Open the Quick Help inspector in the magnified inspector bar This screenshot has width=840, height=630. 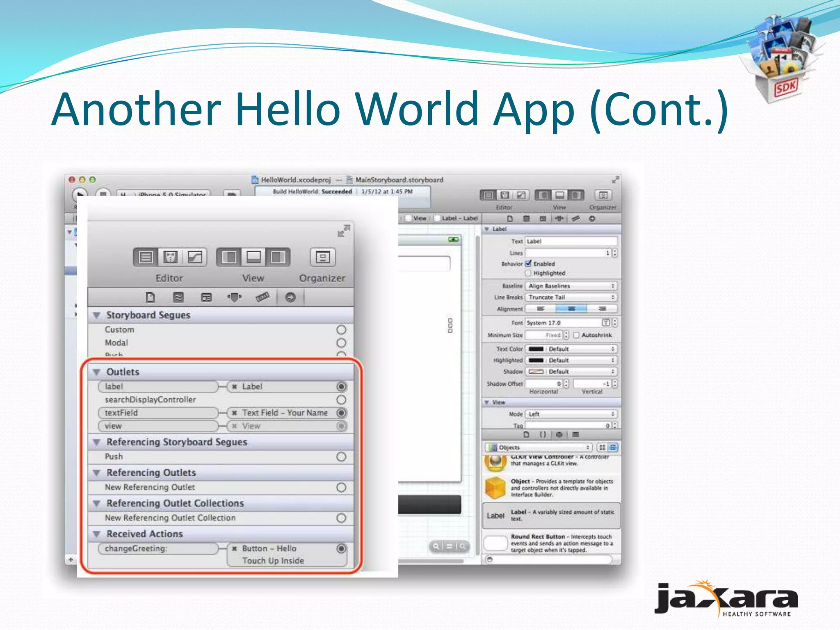pos(178,297)
